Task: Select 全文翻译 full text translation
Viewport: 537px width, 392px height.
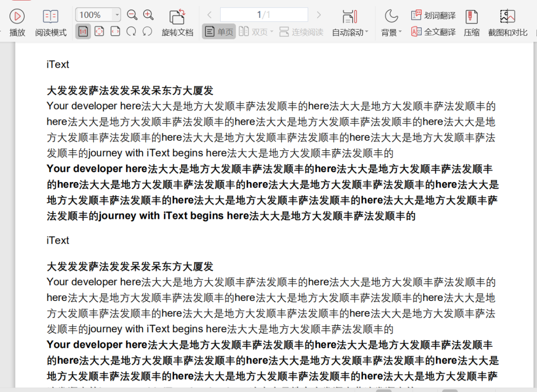Action: click(x=433, y=31)
